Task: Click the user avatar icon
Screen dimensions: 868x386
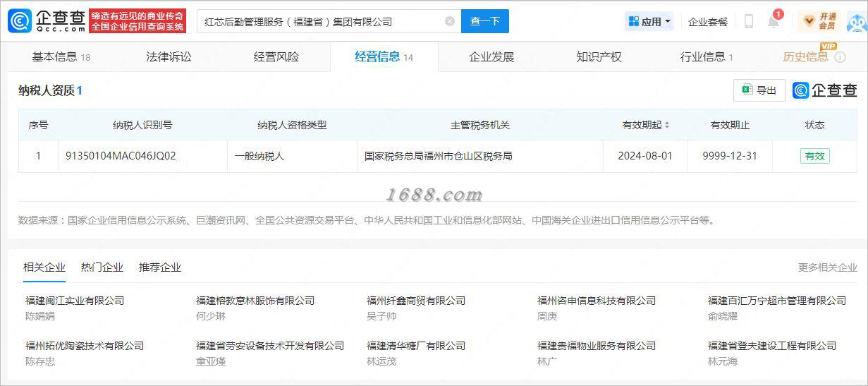Action: [855, 21]
